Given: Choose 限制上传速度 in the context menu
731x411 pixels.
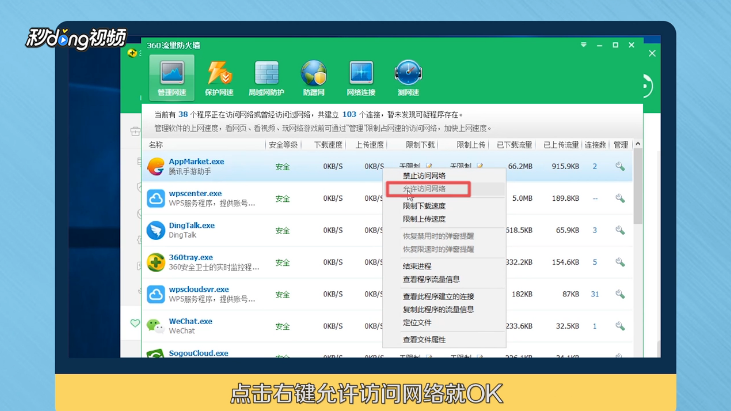Looking at the screenshot, I should pyautogui.click(x=424, y=219).
